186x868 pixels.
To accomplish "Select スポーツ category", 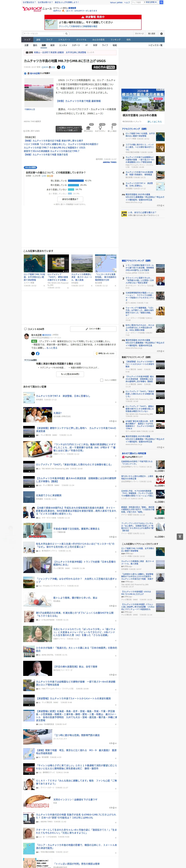I will click(76, 45).
